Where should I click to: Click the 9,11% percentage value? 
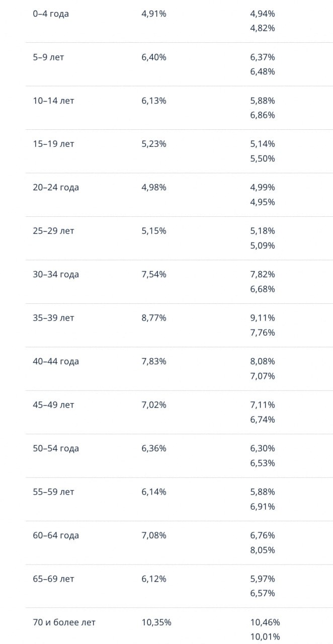coord(263,318)
